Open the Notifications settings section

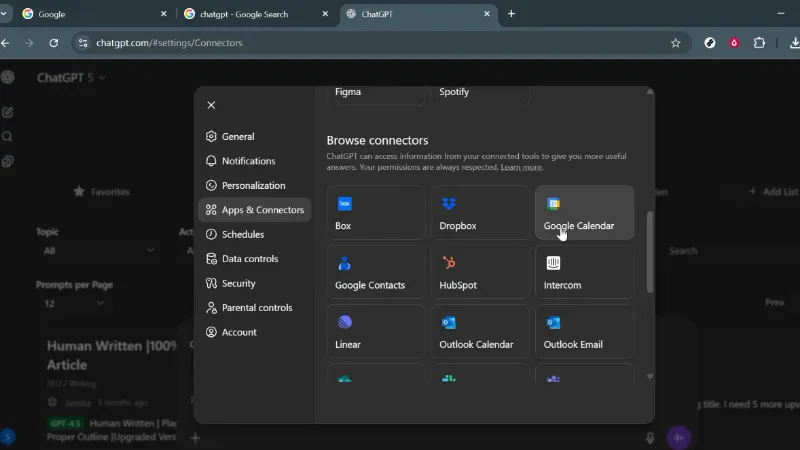(x=248, y=161)
